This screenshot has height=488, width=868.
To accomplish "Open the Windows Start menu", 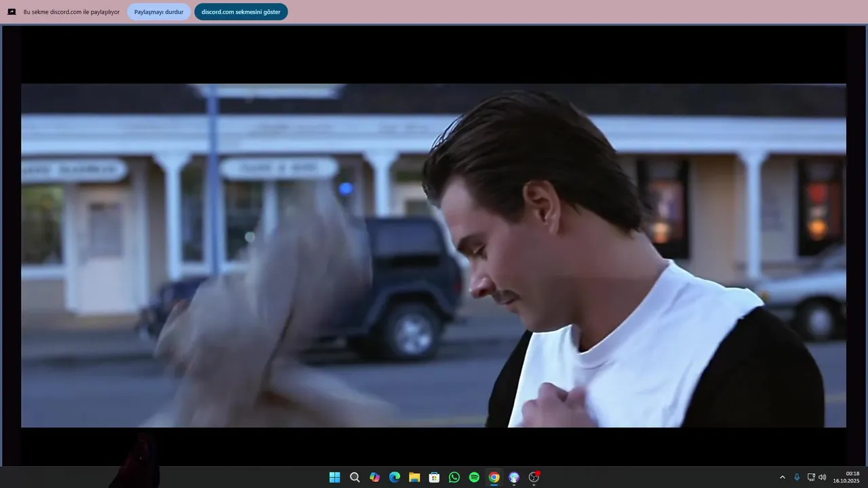I will 334,477.
